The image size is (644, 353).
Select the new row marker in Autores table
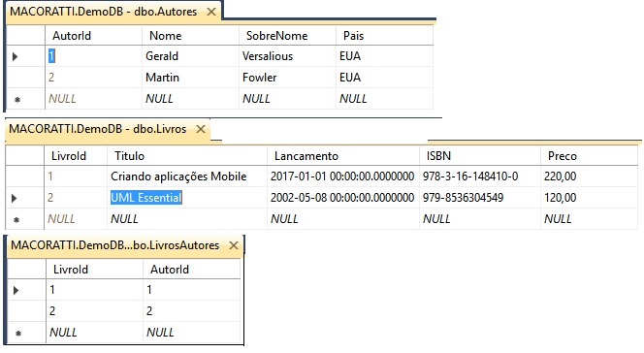click(x=25, y=99)
